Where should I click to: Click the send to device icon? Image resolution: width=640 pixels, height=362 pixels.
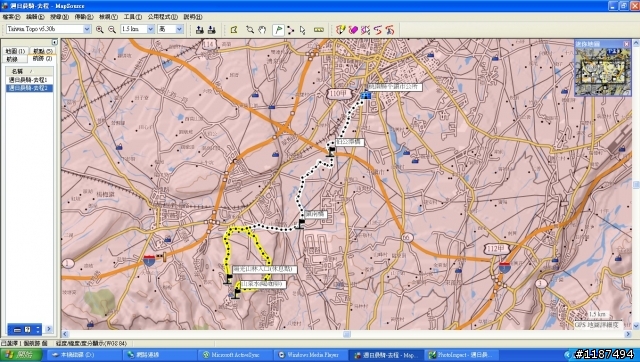[x=200, y=29]
